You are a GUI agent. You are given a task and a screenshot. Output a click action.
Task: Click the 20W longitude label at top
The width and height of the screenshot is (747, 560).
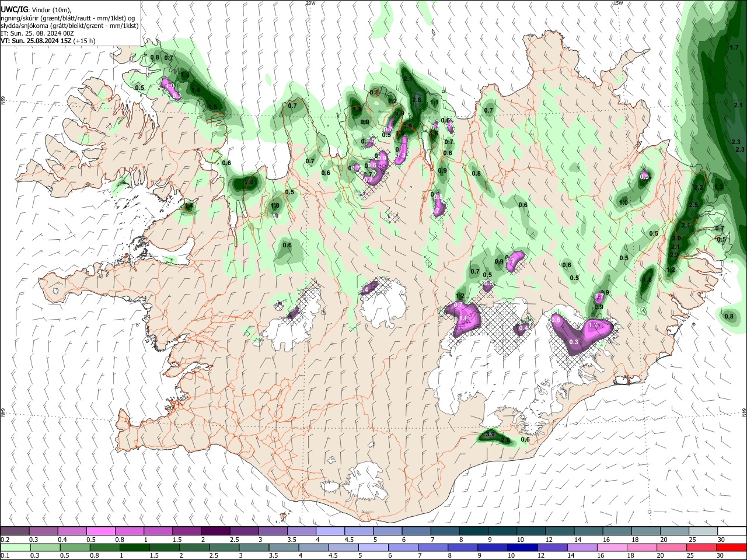(310, 3)
